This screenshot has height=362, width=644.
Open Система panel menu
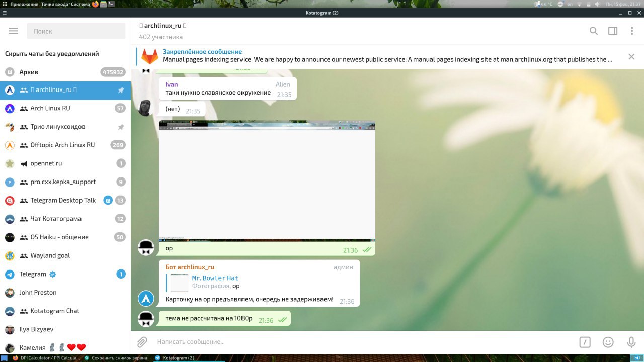pos(80,4)
